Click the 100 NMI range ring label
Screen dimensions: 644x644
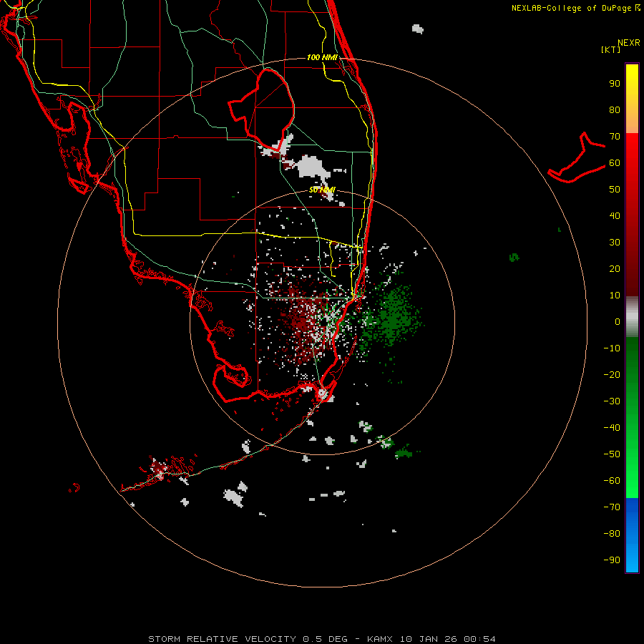point(322,57)
